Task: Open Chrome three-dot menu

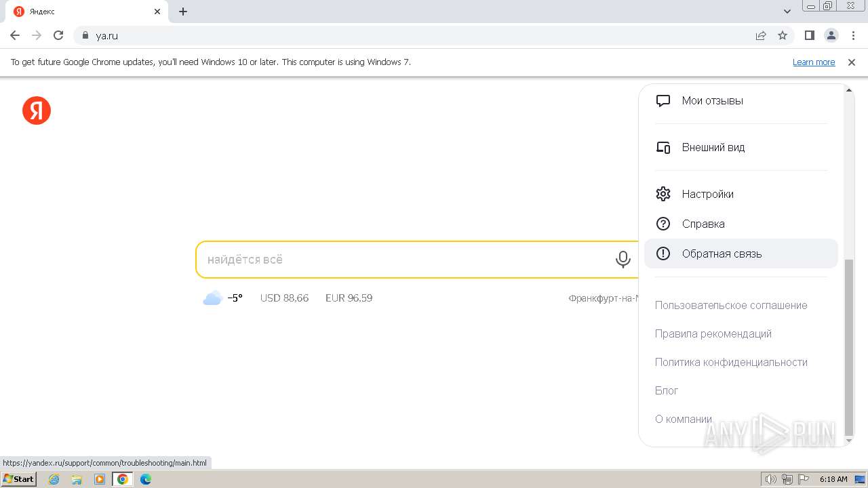Action: [854, 35]
